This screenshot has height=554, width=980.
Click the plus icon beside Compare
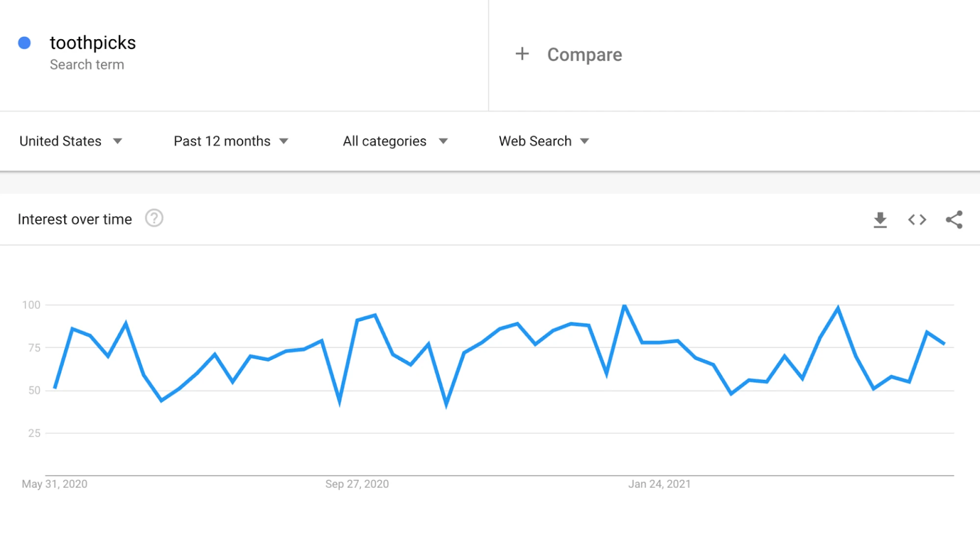pyautogui.click(x=522, y=54)
